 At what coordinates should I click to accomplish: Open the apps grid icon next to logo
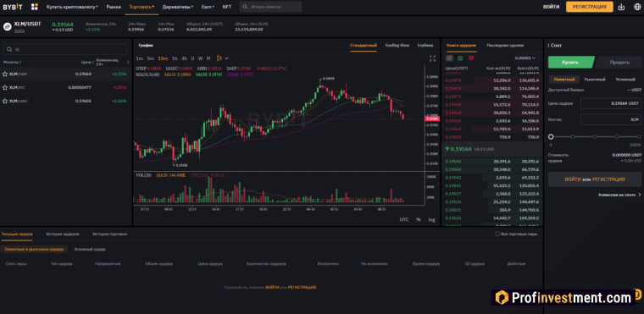pos(35,7)
